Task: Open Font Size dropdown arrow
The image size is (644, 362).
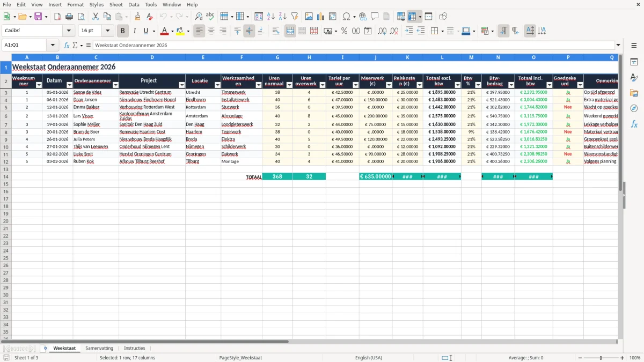Action: 108,31
